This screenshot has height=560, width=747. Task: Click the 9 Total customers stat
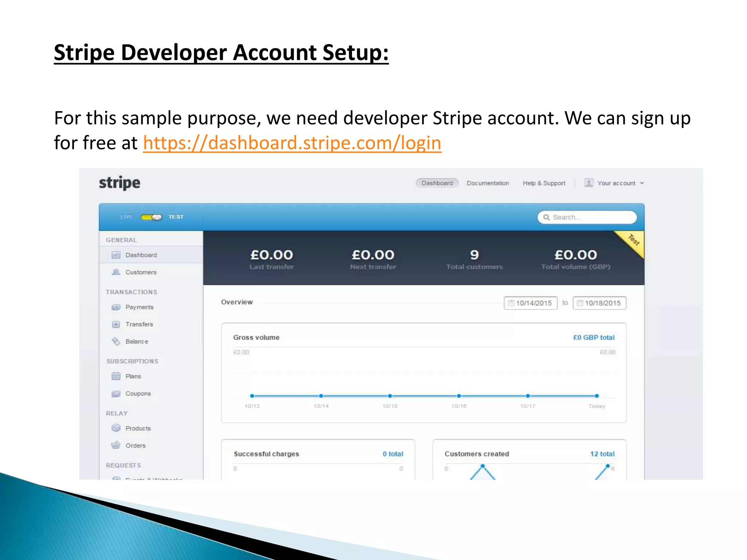[474, 259]
